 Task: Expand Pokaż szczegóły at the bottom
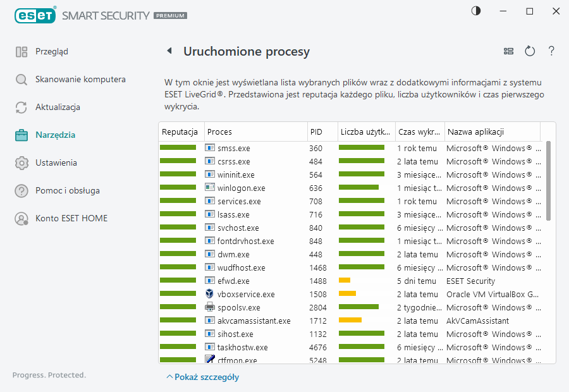point(203,377)
